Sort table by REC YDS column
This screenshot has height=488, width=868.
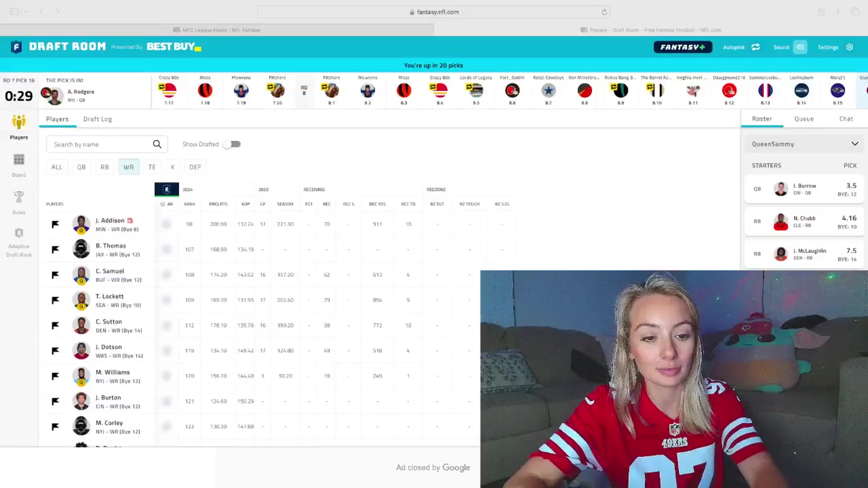coord(377,204)
